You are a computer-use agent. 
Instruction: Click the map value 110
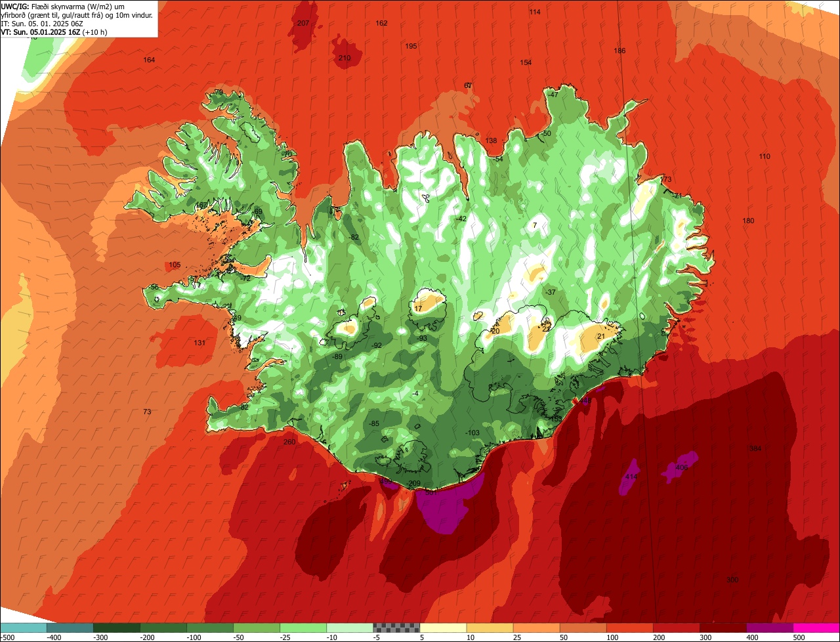[765, 156]
